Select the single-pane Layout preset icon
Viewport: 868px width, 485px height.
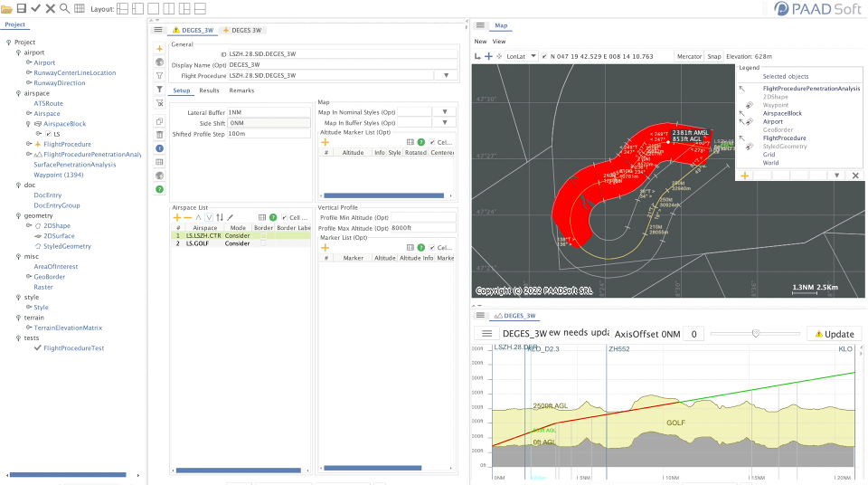pyautogui.click(x=154, y=8)
